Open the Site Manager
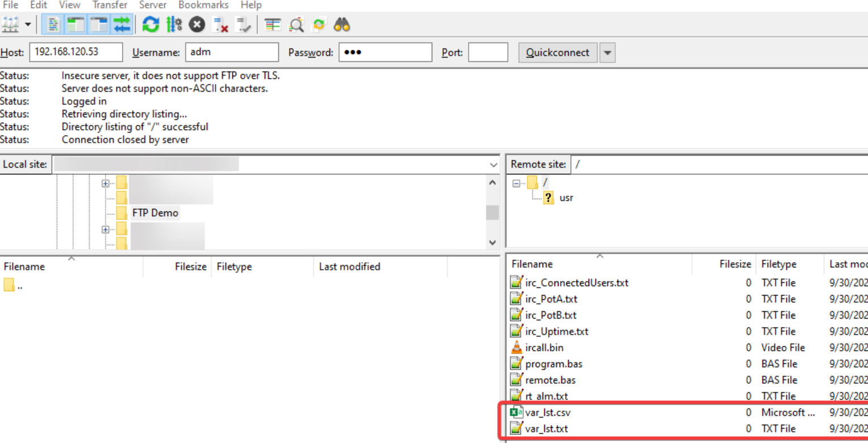 pos(11,24)
